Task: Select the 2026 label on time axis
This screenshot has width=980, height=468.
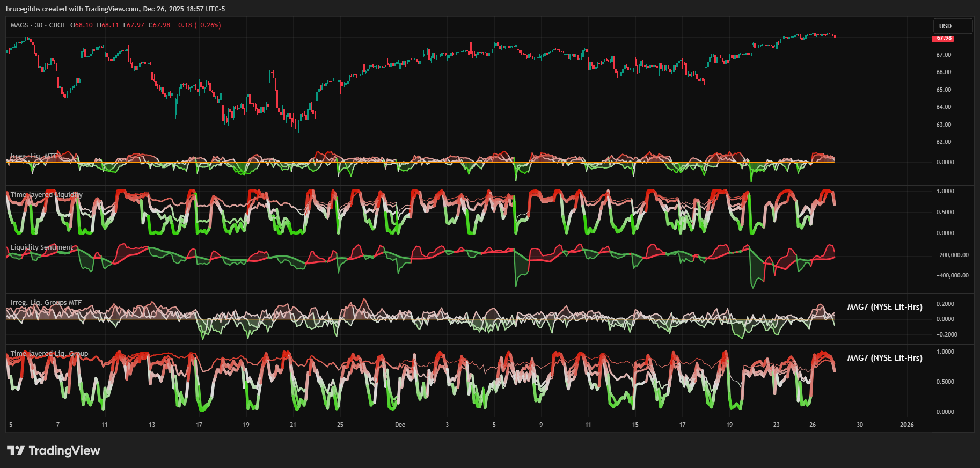Action: click(906, 425)
